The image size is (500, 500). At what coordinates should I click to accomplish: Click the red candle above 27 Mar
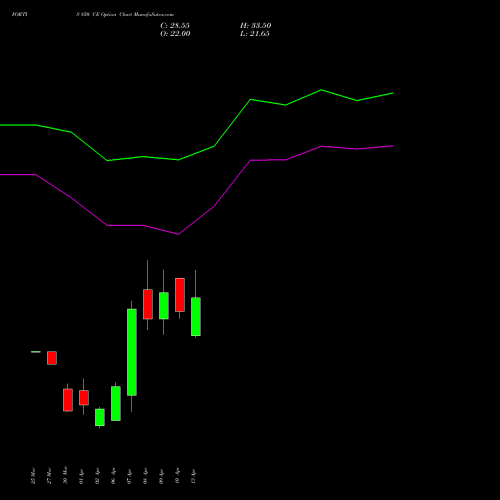coord(52,358)
